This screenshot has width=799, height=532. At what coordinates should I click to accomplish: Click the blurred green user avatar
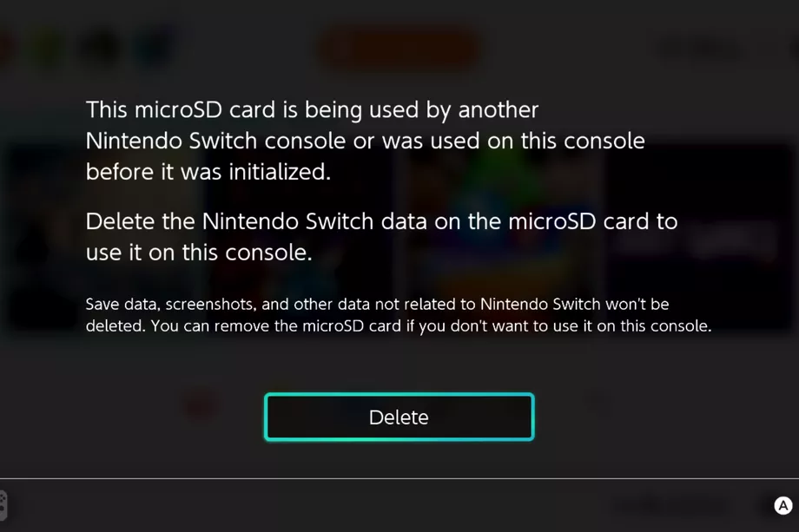tap(47, 48)
